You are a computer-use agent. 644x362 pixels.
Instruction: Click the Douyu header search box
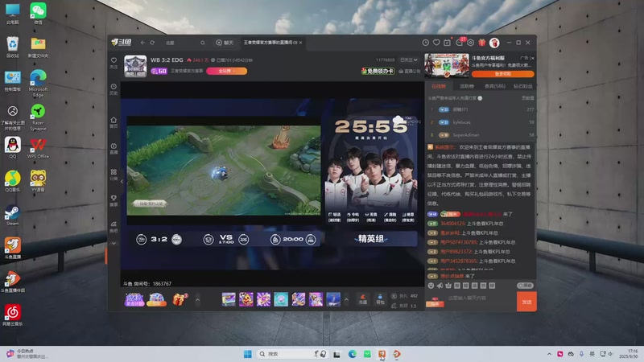coord(185,43)
